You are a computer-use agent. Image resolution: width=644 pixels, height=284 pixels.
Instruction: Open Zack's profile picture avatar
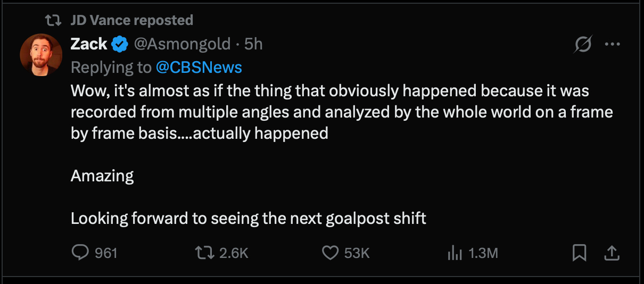click(41, 55)
